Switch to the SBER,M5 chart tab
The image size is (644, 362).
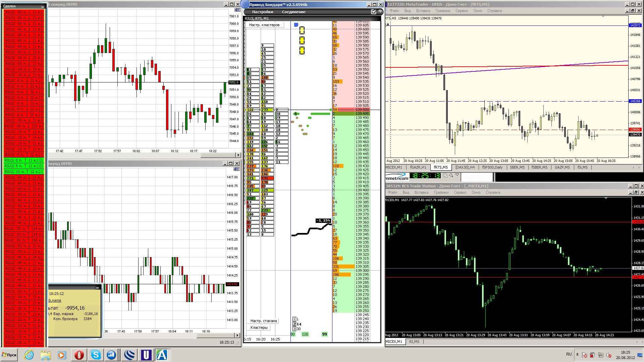[517, 167]
